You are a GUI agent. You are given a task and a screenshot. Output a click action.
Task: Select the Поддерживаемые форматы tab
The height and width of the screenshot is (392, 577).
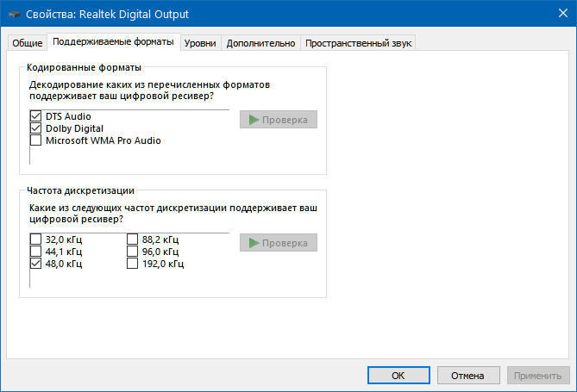click(x=113, y=42)
